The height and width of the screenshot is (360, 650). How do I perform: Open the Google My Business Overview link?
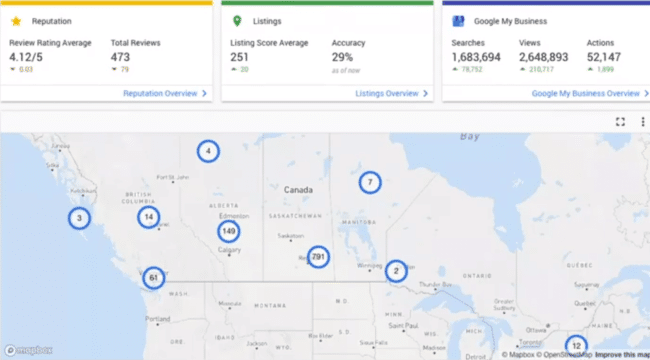585,93
